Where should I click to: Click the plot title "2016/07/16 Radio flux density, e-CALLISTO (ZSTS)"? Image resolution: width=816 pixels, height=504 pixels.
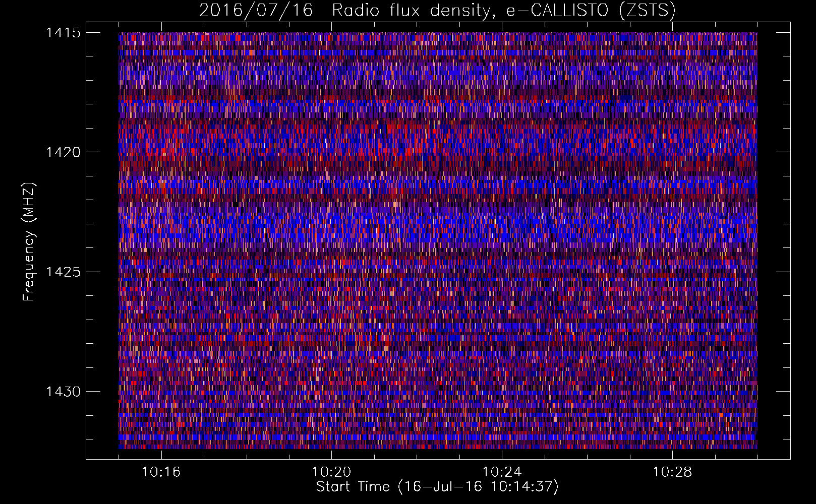click(x=437, y=10)
